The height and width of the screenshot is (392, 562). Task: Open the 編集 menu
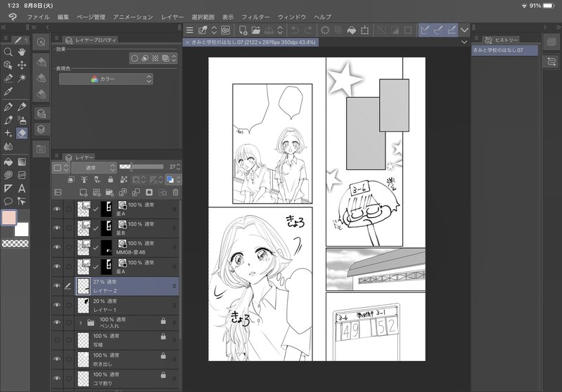pyautogui.click(x=63, y=17)
